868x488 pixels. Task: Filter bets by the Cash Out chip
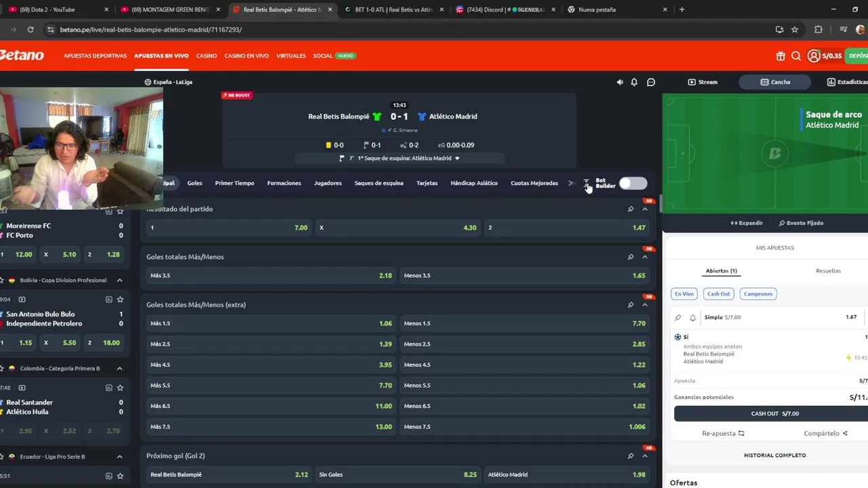719,293
